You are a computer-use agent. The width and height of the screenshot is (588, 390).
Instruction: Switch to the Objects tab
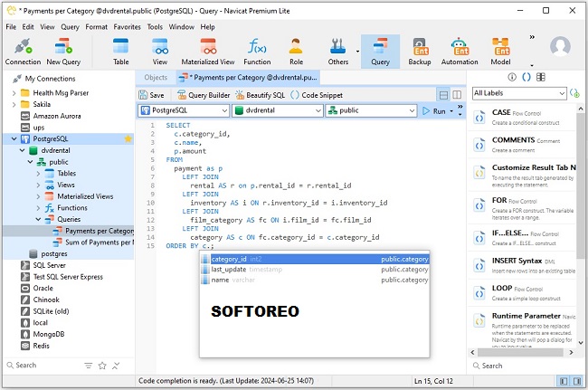point(156,77)
